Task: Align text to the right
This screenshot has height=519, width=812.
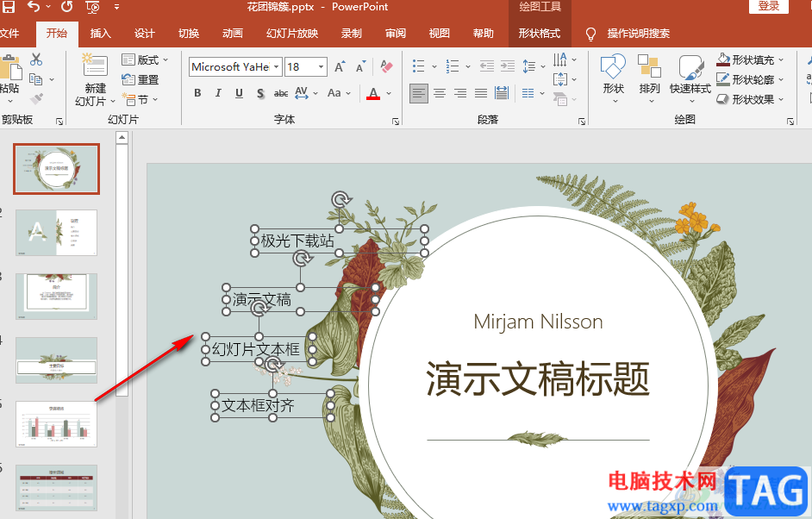Action: 460,93
